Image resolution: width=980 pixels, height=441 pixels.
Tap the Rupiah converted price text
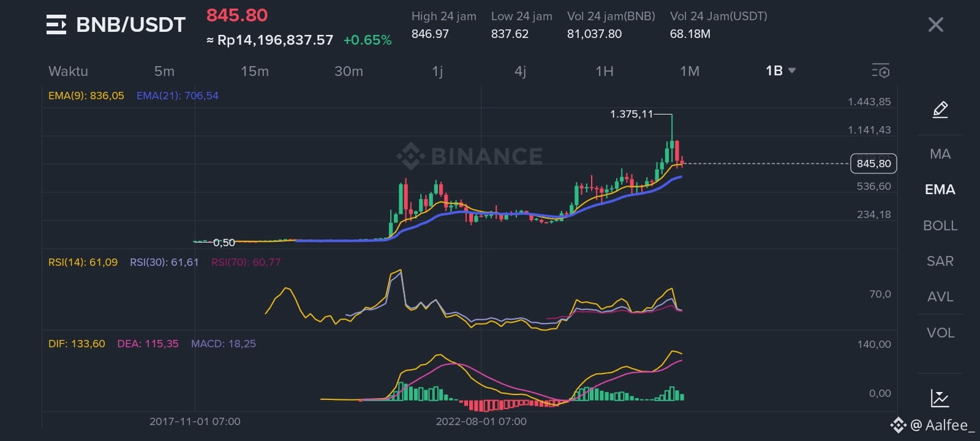click(x=270, y=40)
